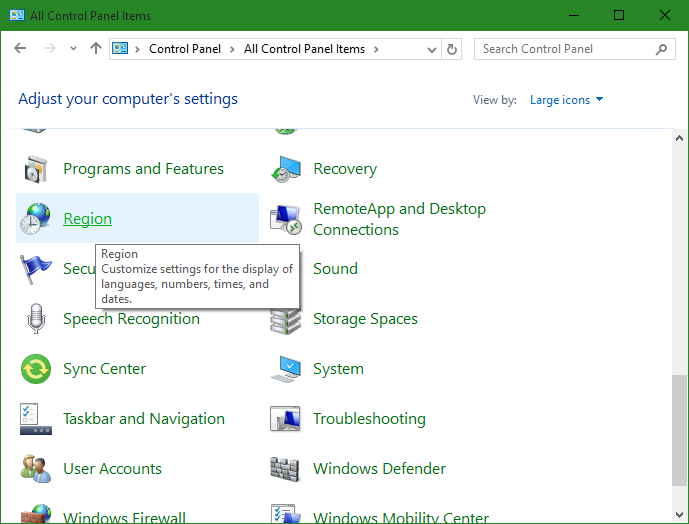Screen dimensions: 689x524
Task: Click the Storage Spaces drives icon
Action: tap(286, 322)
